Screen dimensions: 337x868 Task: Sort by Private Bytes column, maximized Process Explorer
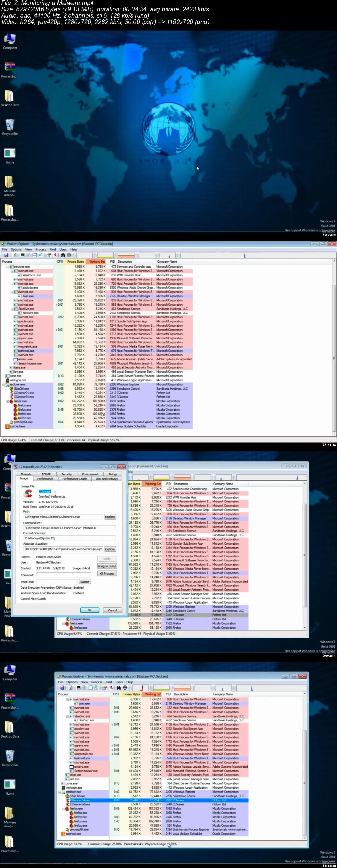pos(75,262)
